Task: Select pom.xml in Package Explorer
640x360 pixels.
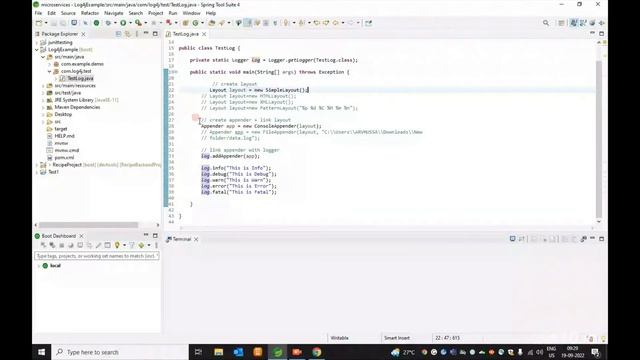Action: tap(64, 158)
